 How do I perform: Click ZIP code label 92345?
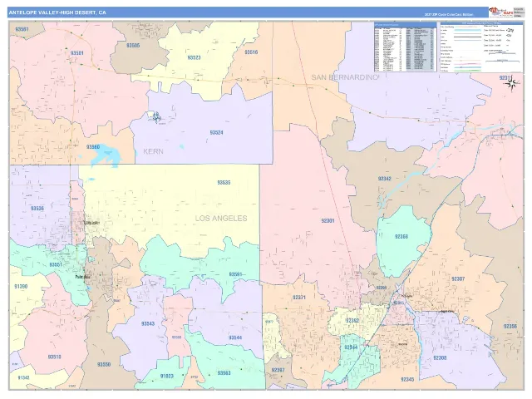(407, 379)
